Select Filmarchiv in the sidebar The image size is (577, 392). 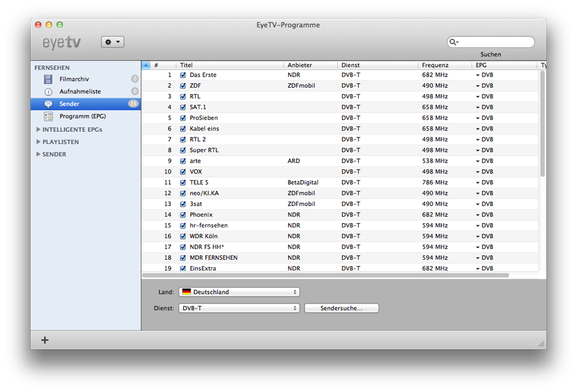tap(86, 79)
